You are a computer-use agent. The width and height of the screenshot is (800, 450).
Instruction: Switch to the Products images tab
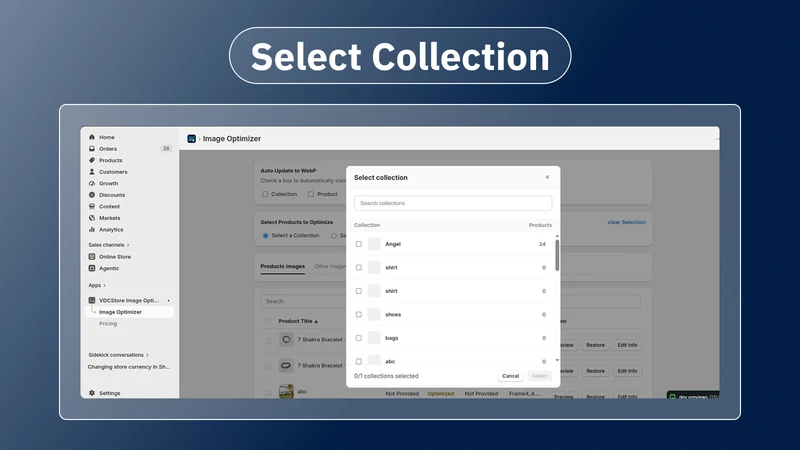pyautogui.click(x=283, y=266)
